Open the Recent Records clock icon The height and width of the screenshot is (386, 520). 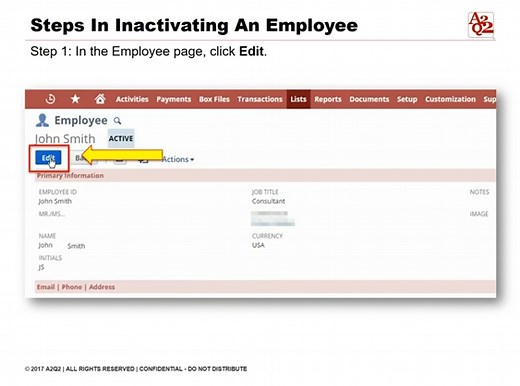pyautogui.click(x=50, y=99)
